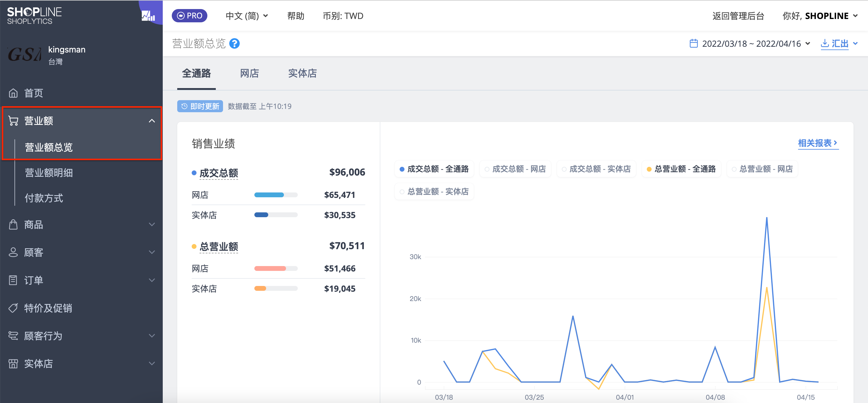Click the GS store avatar thumbnail
This screenshot has height=403, width=868.
[24, 55]
